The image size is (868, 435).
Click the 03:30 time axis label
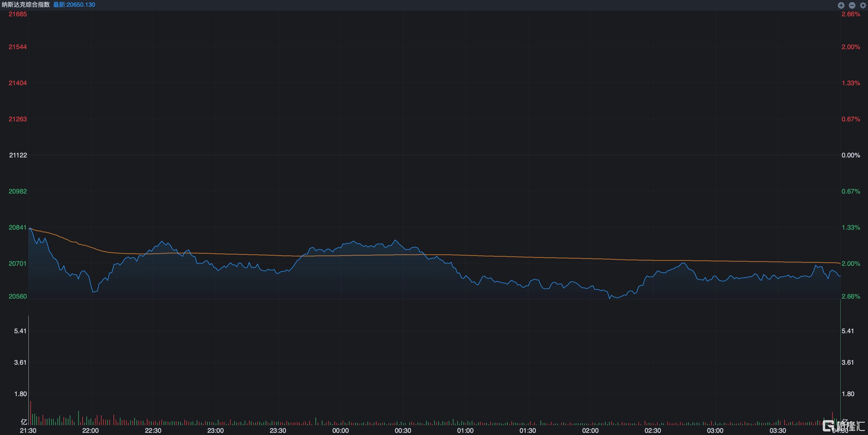coord(778,431)
